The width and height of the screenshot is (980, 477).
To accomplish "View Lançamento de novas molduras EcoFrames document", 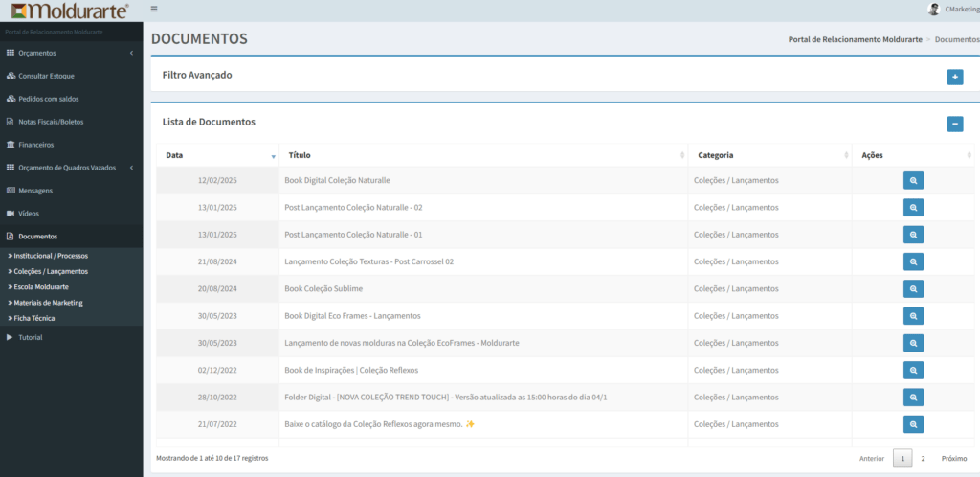I will point(913,343).
